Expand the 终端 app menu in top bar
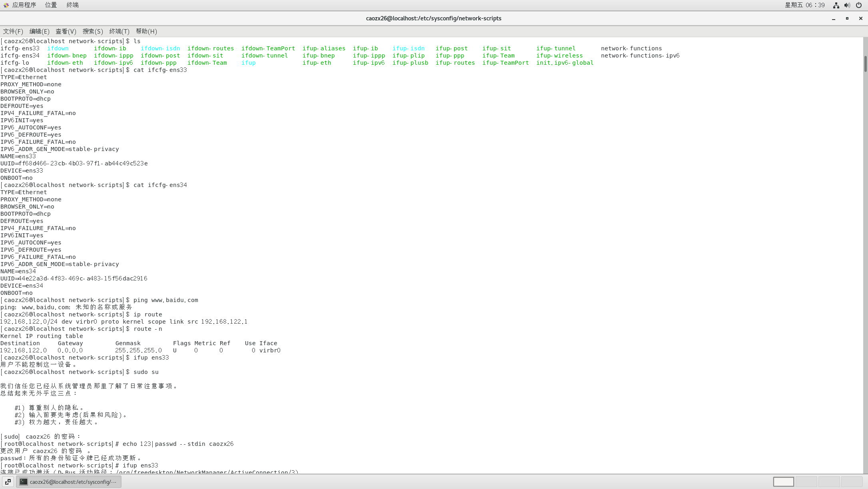The height and width of the screenshot is (489, 868). click(x=72, y=5)
